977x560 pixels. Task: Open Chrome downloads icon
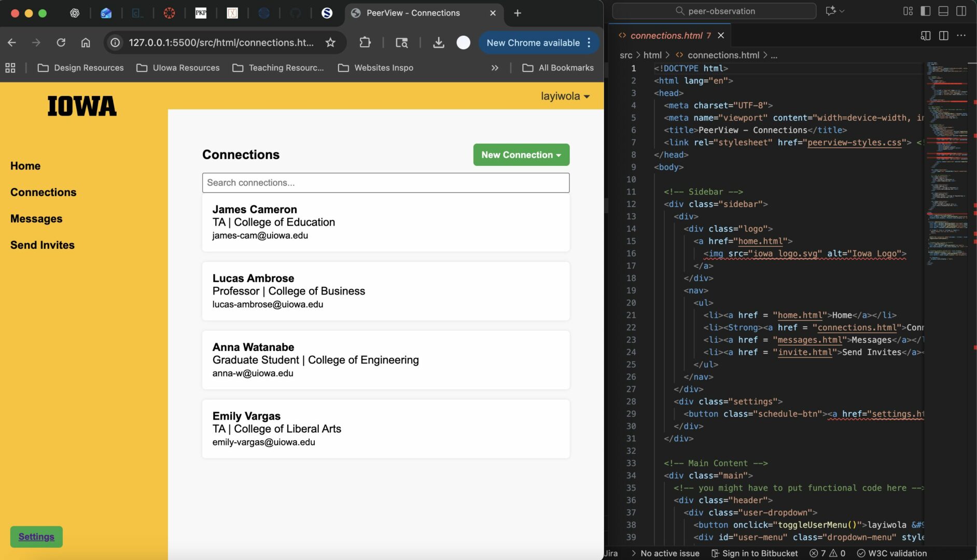438,43
